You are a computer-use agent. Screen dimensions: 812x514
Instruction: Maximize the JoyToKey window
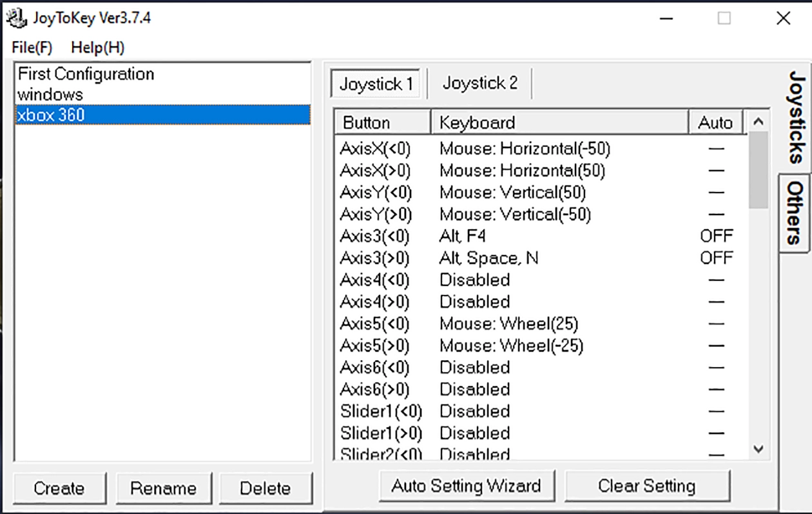724,18
